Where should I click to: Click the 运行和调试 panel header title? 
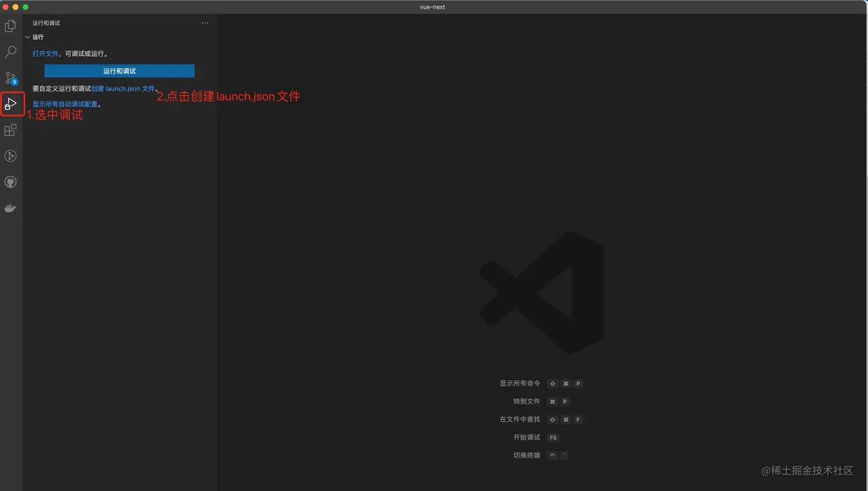pyautogui.click(x=46, y=23)
